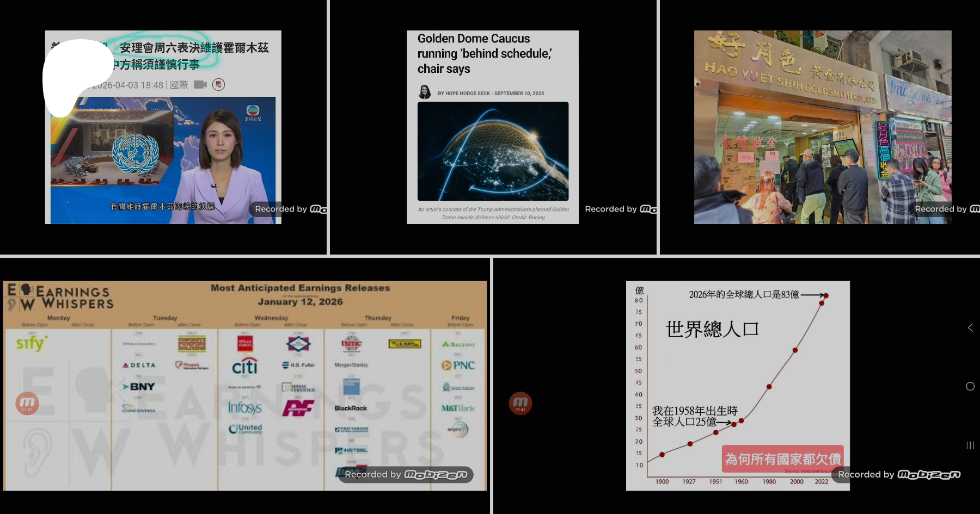Click the Delta logo under Tuesday
This screenshot has width=980, height=514.
click(x=139, y=365)
